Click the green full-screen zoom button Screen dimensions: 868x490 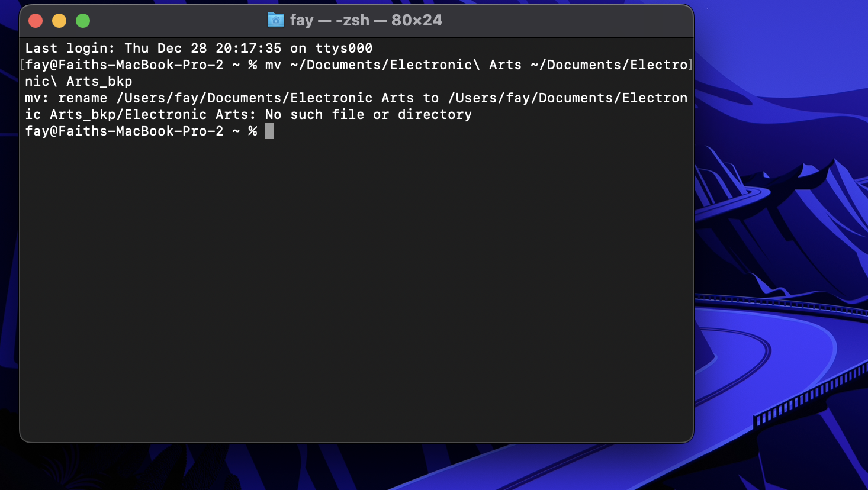[x=83, y=21]
